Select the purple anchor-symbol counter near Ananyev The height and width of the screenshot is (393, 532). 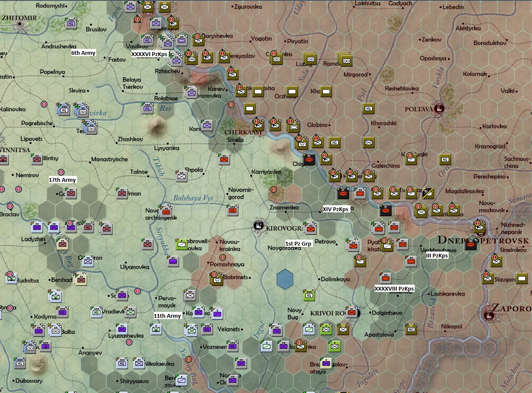(x=46, y=346)
